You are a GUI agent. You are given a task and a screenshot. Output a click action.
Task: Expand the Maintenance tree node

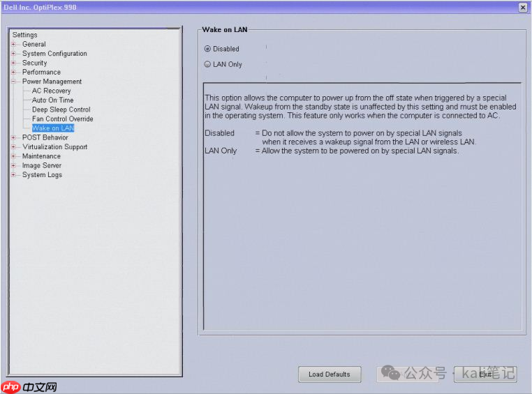[x=13, y=156]
